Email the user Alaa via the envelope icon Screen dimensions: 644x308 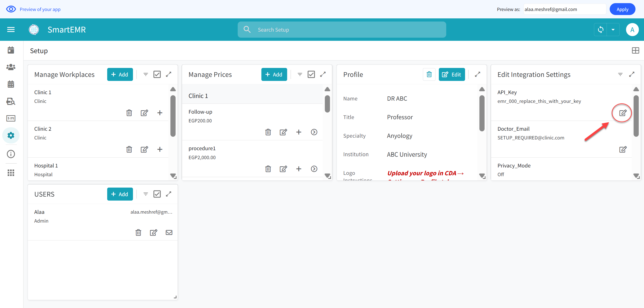click(x=169, y=232)
